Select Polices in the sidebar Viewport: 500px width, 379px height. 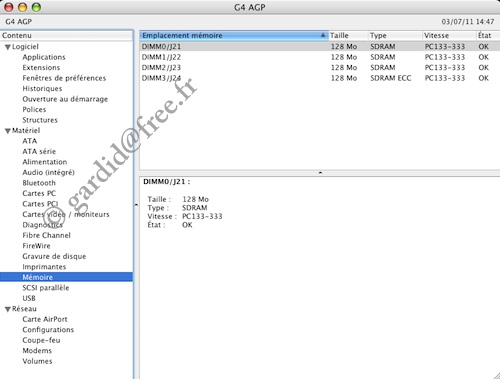pyautogui.click(x=34, y=110)
